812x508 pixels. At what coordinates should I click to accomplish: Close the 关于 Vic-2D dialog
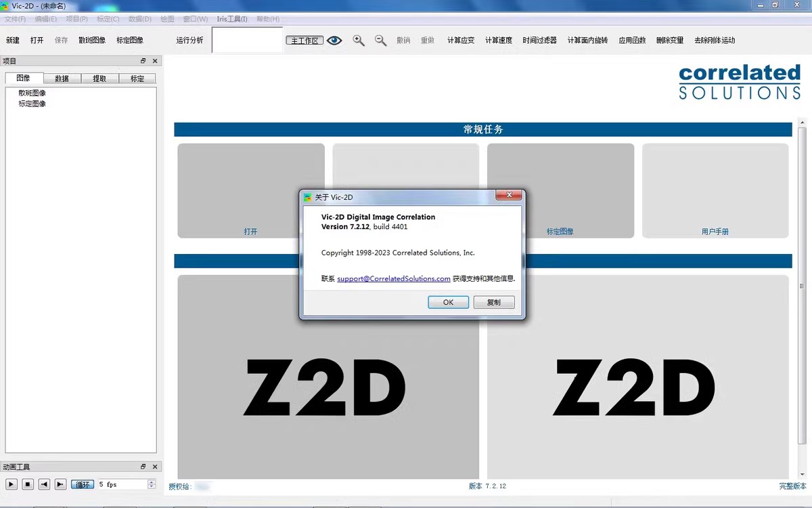coord(507,196)
